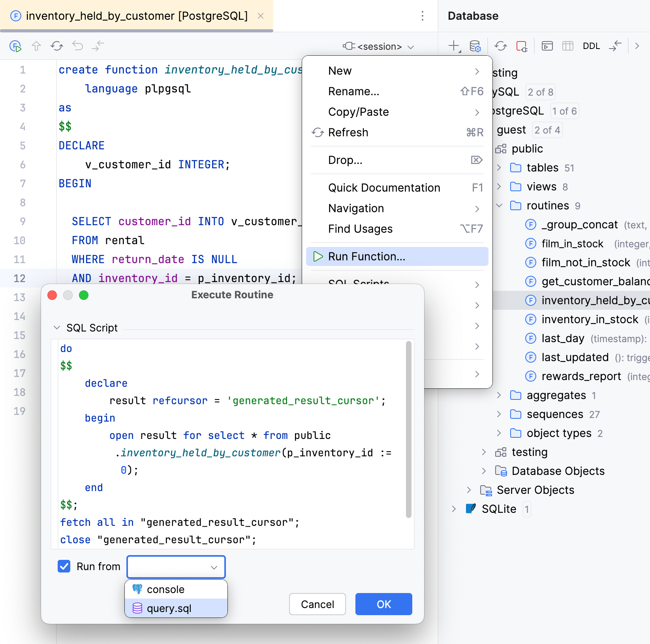The height and width of the screenshot is (644, 650).
Task: Click the SQL script vertical scrollbar
Action: click(x=409, y=429)
